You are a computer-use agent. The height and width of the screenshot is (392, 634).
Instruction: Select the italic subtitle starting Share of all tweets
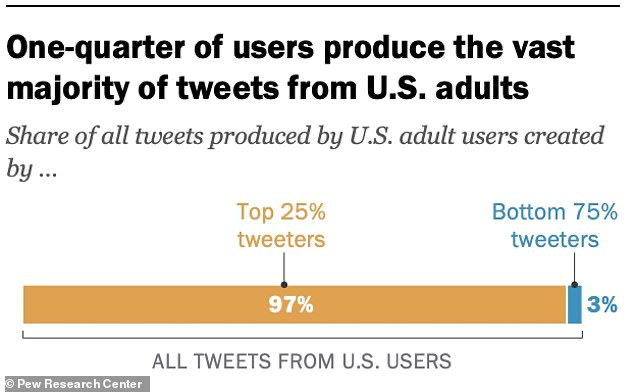coord(305,136)
